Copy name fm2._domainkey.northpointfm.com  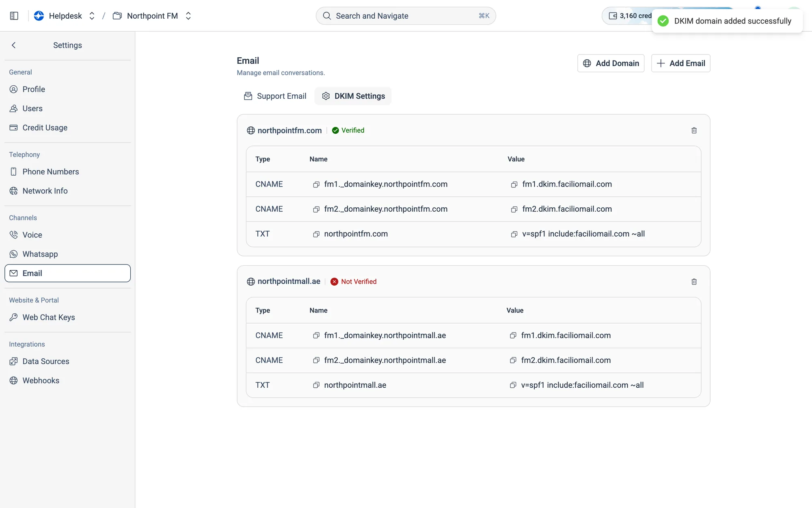(316, 209)
